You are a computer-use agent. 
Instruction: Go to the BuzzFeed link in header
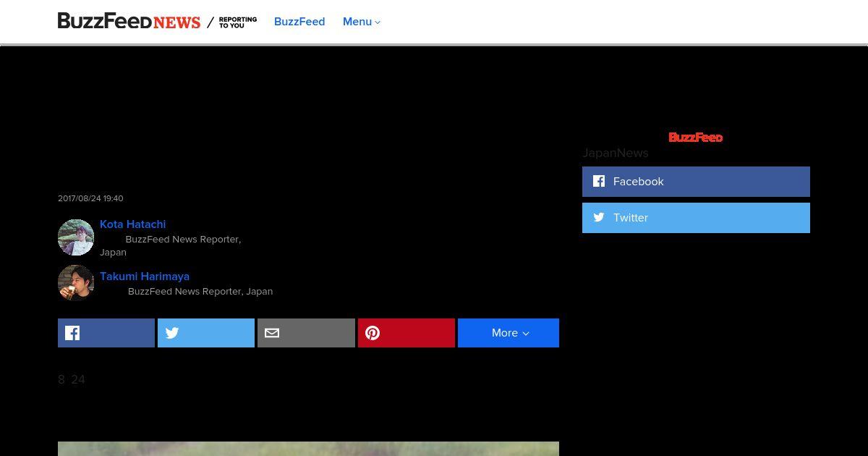point(299,22)
